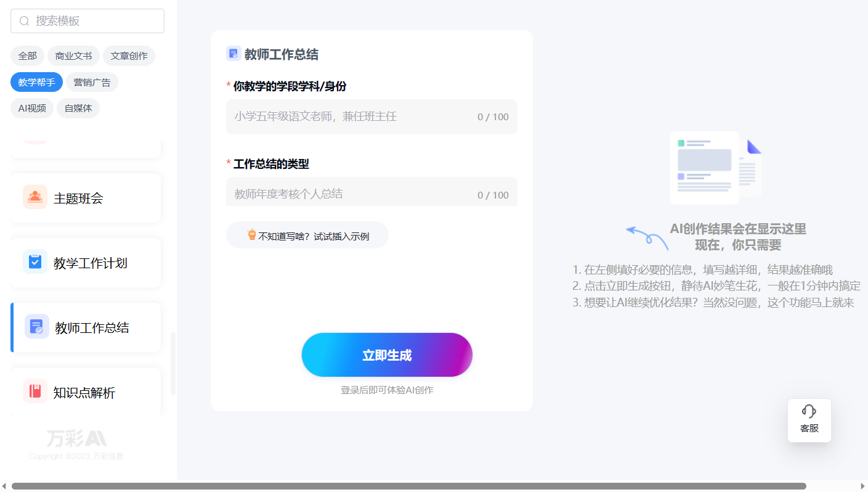Click the sidebar vertical scrollbar thumb
868x492 pixels.
click(173, 364)
